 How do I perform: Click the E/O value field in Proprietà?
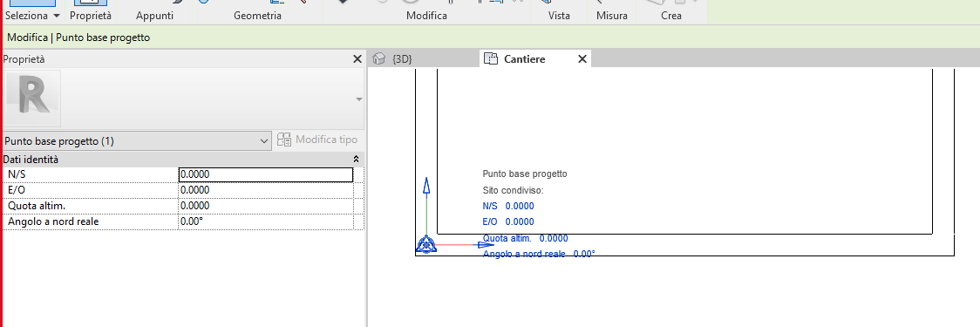tap(266, 190)
